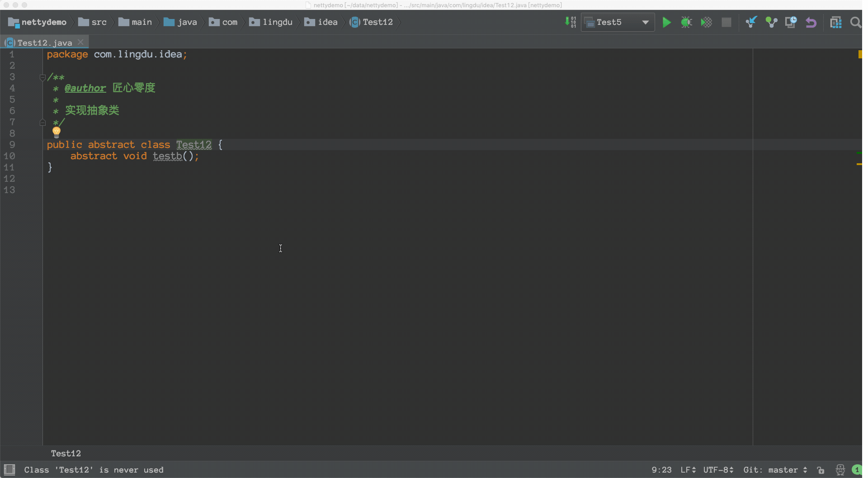
Task: Click the green Run button
Action: (x=666, y=22)
